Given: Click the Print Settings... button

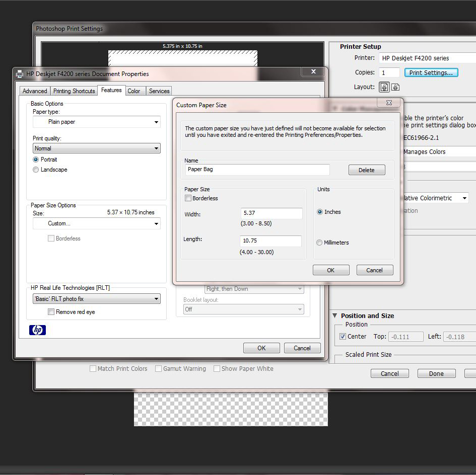Looking at the screenshot, I should pyautogui.click(x=431, y=73).
